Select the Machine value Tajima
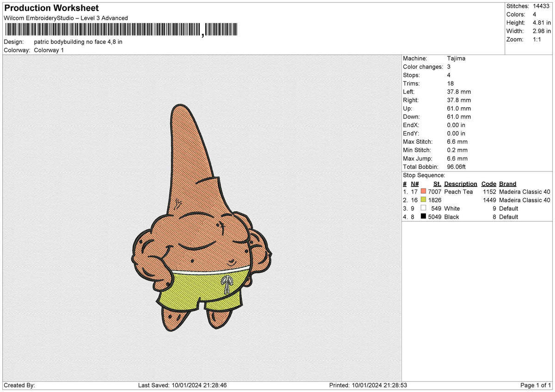 456,59
